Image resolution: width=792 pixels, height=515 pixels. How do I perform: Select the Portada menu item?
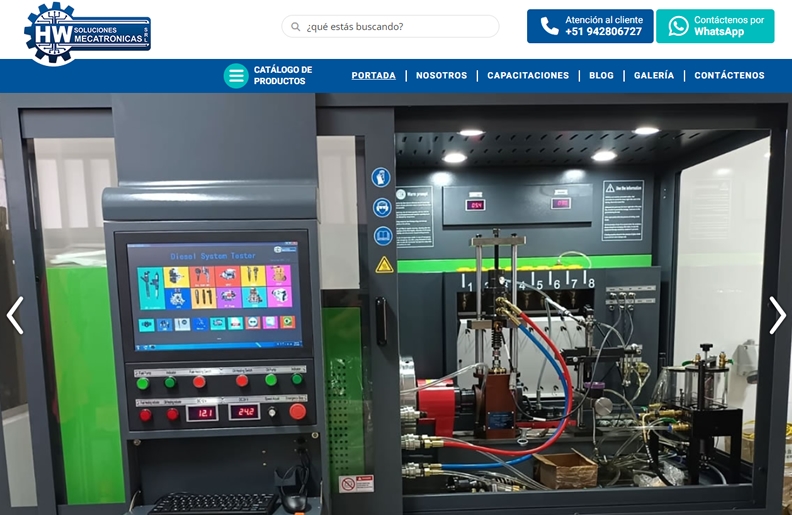[373, 76]
